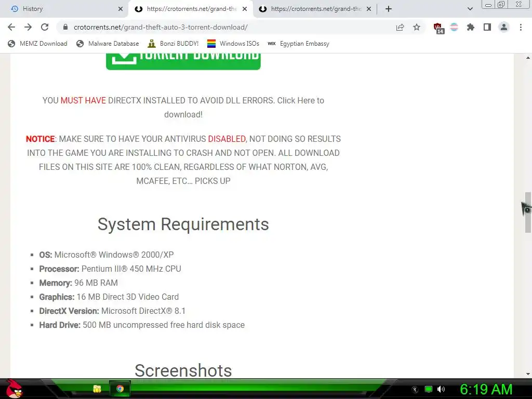
Task: Click the scrollbar down arrow
Action: coord(528,374)
